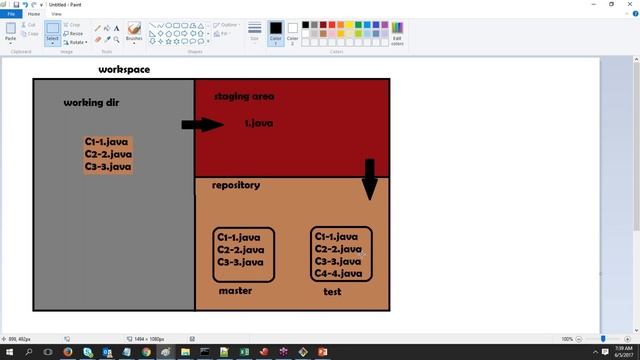This screenshot has height=360, width=640.
Task: Click Save icon in quick access toolbar
Action: click(x=16, y=4)
